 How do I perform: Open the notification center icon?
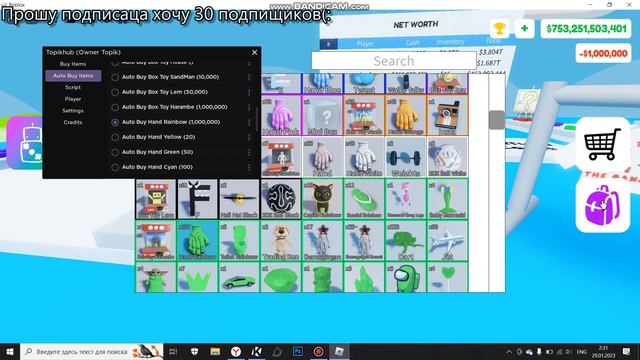tap(627, 351)
